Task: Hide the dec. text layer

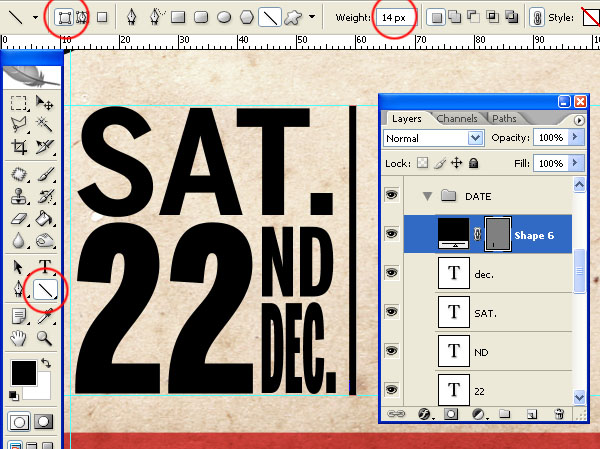Action: pos(391,273)
